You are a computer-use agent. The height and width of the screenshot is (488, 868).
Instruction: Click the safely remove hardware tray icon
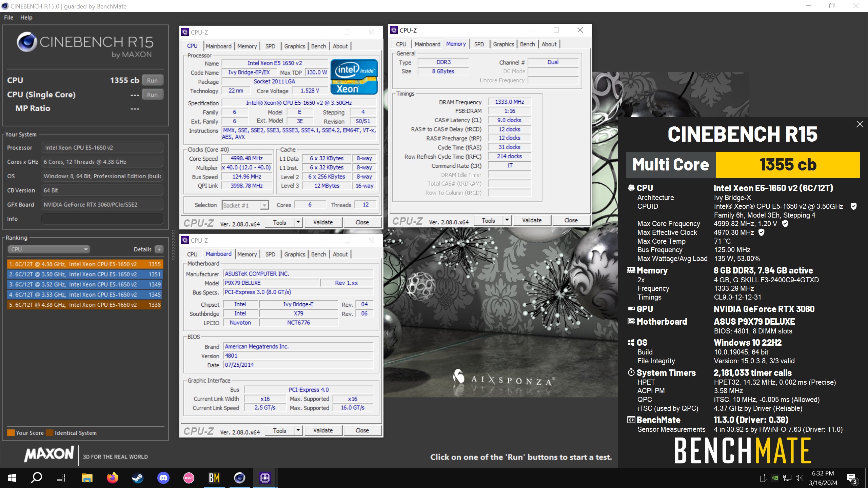[x=763, y=478]
